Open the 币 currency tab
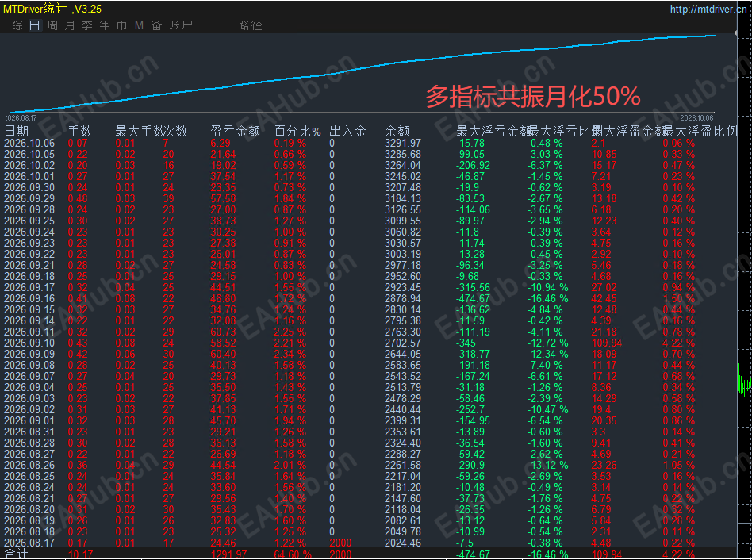752x560 pixels. point(122,25)
